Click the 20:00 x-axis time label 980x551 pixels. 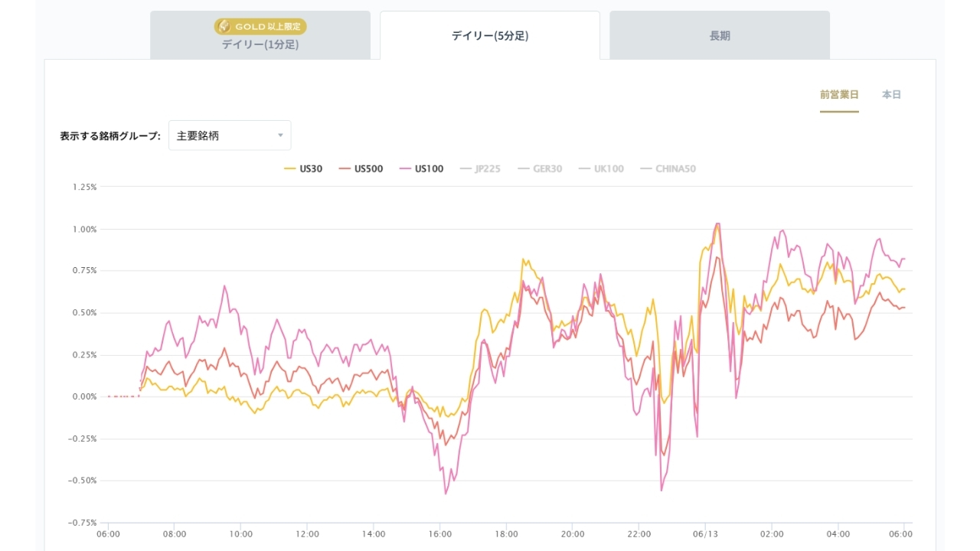pyautogui.click(x=573, y=533)
